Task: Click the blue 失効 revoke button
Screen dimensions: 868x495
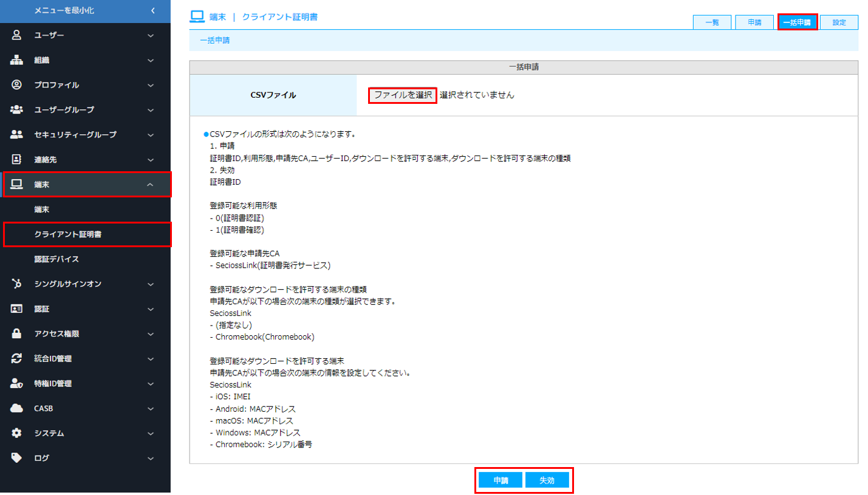Action: pyautogui.click(x=547, y=480)
